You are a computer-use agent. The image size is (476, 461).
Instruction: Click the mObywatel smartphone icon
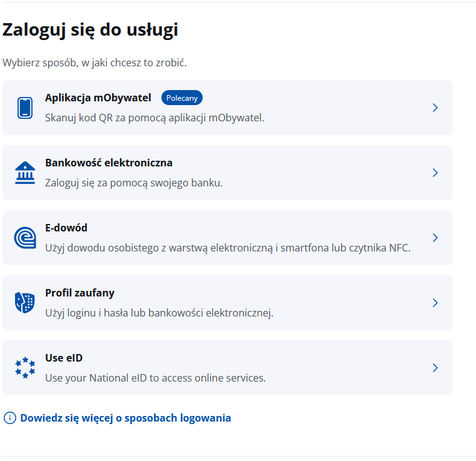click(25, 108)
